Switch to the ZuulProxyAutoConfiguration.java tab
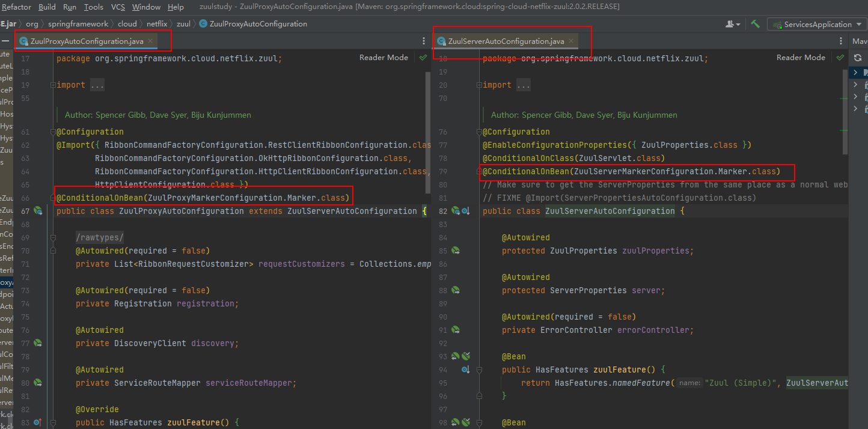This screenshot has height=429, width=868. tap(87, 41)
